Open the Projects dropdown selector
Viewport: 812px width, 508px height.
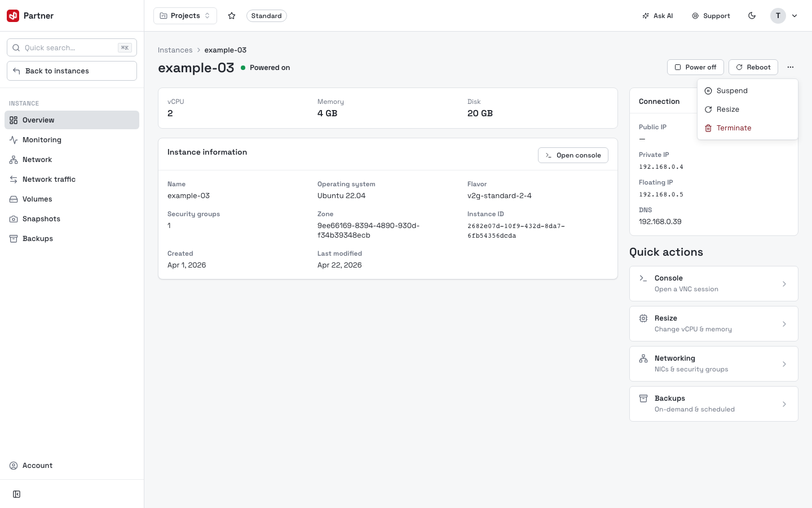[185, 16]
